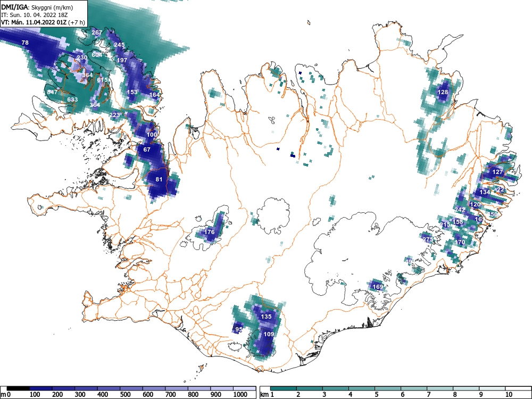Click the 'km' unit label in the legend
The image size is (532, 399).
(264, 395)
